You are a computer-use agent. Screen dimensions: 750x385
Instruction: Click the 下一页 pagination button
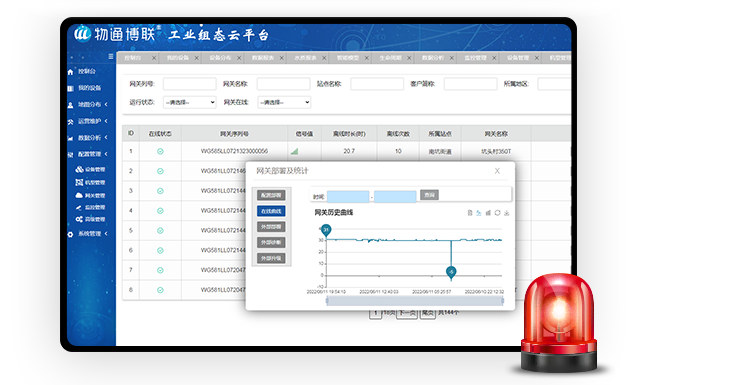coord(407,313)
